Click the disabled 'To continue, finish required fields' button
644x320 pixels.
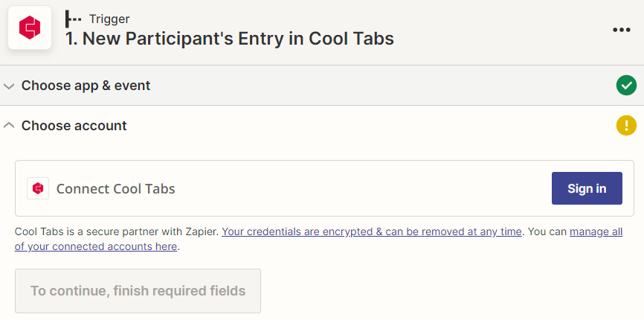pyautogui.click(x=138, y=291)
